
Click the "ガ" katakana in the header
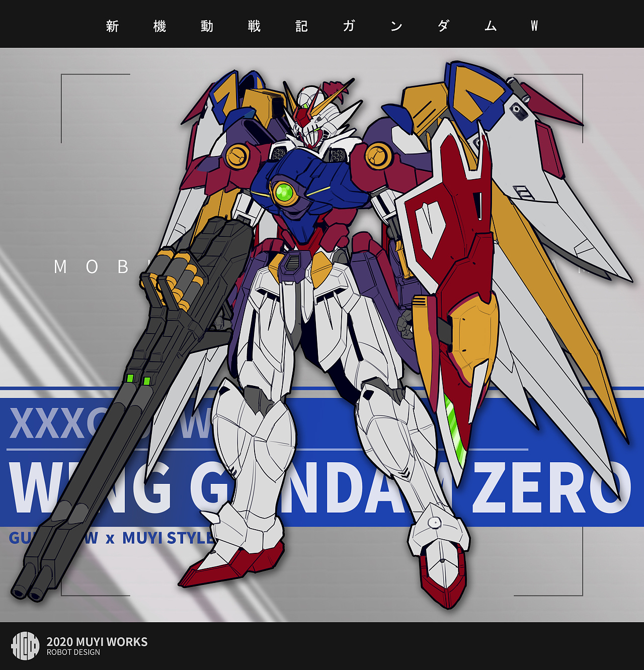pos(349,26)
